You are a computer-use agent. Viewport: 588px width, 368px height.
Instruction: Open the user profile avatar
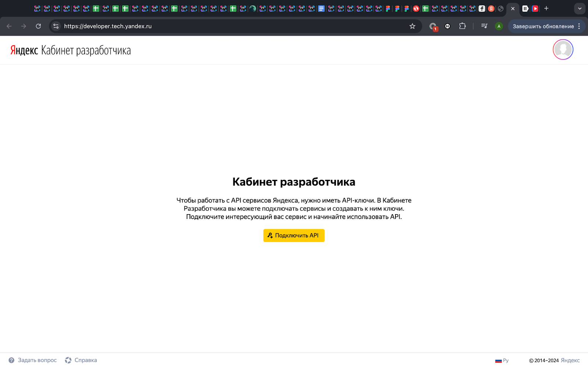(x=563, y=50)
